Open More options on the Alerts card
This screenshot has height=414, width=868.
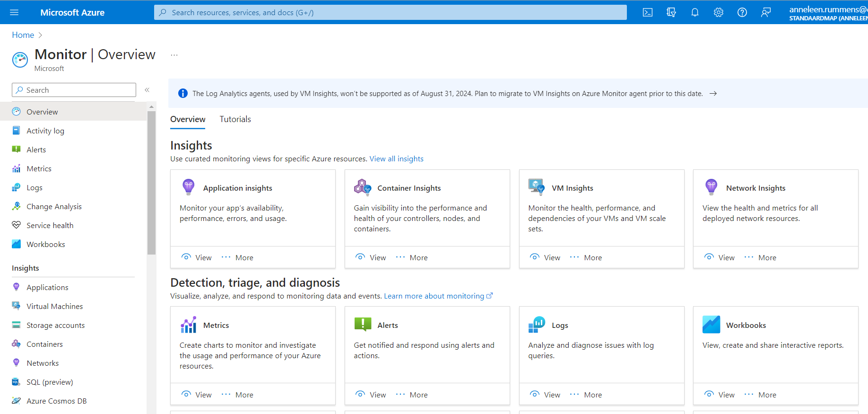[412, 395]
